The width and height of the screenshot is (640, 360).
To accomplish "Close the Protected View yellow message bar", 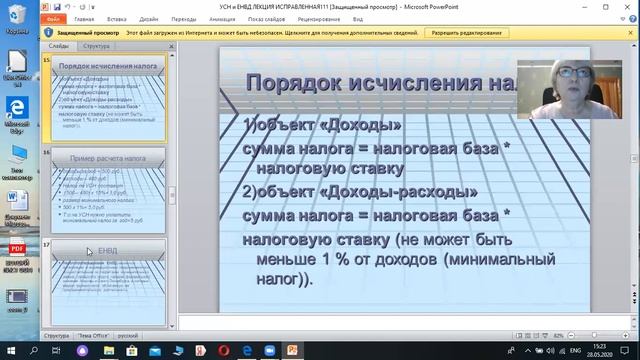I will click(x=631, y=33).
